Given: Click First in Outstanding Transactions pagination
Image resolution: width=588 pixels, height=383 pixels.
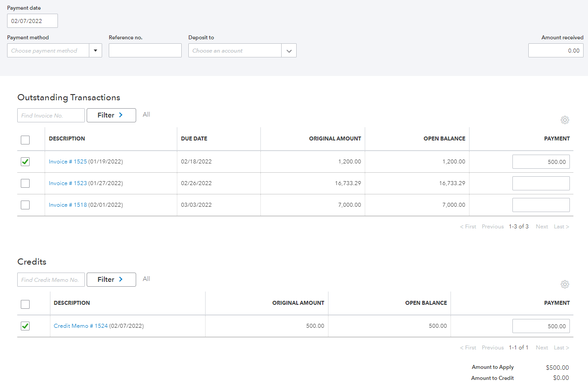Looking at the screenshot, I should pos(468,226).
